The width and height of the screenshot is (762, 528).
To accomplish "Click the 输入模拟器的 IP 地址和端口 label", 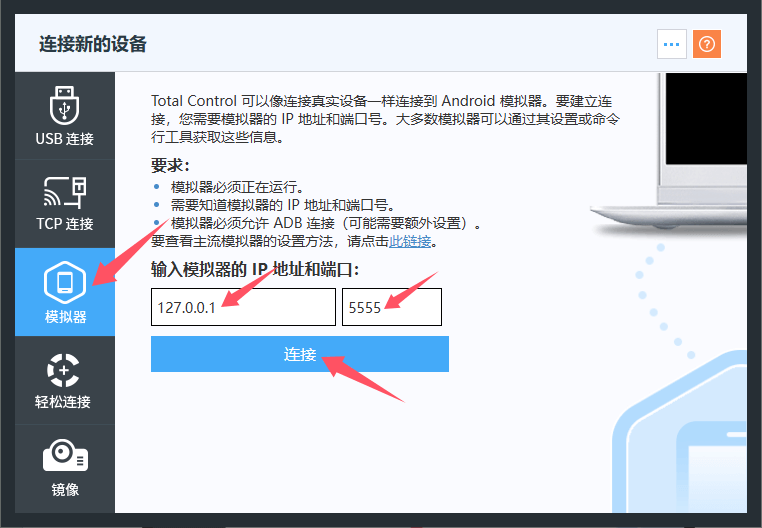I will [x=255, y=269].
